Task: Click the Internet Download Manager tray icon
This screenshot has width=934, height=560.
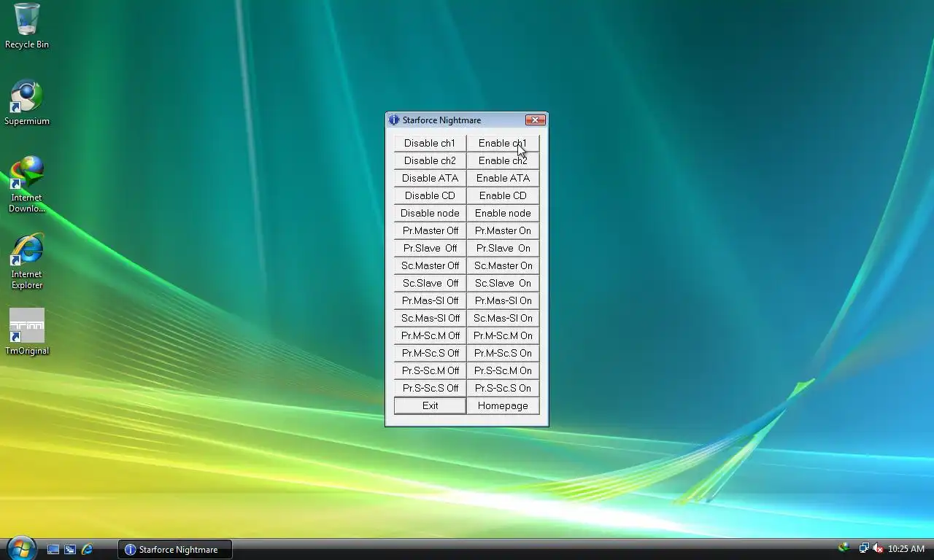Action: click(x=844, y=548)
